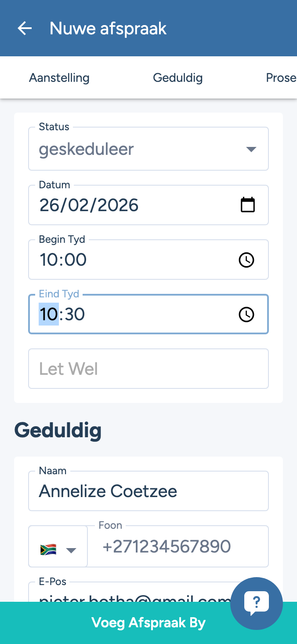Expand the Status dropdown arrow
Image resolution: width=297 pixels, height=644 pixels.
(251, 149)
